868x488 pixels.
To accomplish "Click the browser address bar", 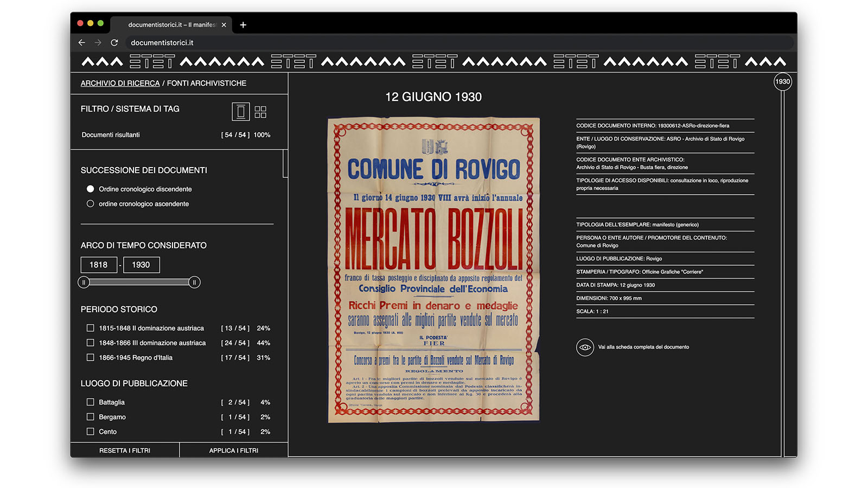I will click(x=460, y=42).
